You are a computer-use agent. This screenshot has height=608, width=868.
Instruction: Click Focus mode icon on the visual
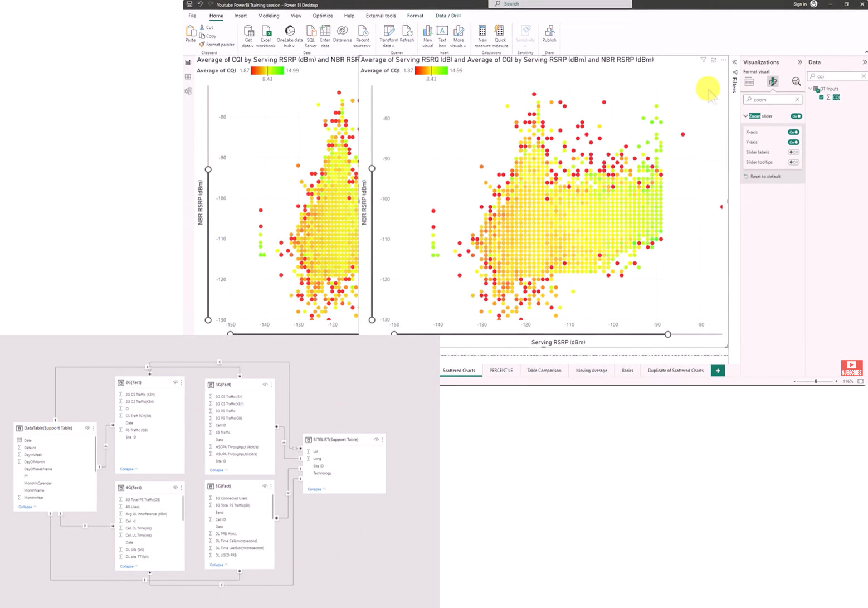coord(714,60)
